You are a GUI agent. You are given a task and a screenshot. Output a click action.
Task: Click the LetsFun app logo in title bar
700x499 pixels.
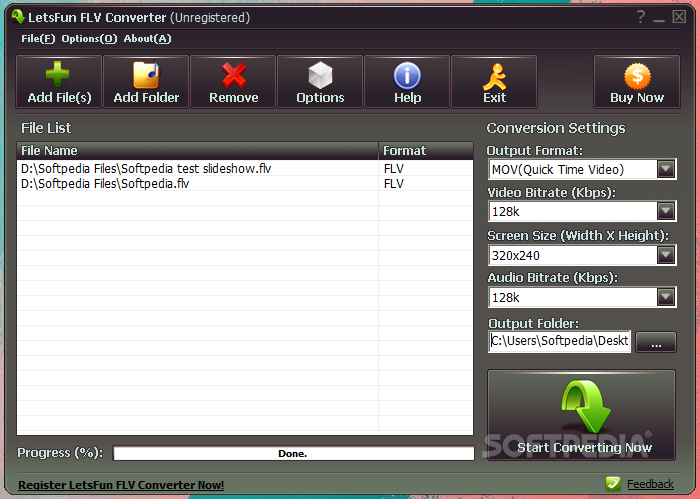18,17
